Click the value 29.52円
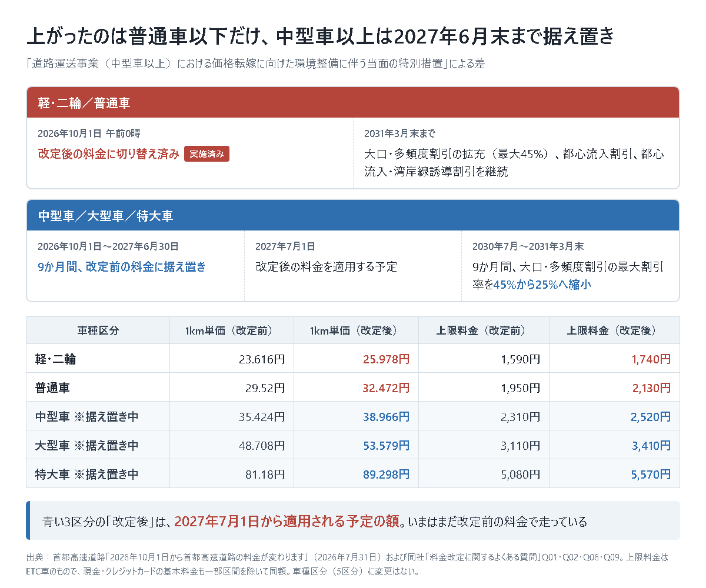The height and width of the screenshot is (588, 706). tap(265, 387)
